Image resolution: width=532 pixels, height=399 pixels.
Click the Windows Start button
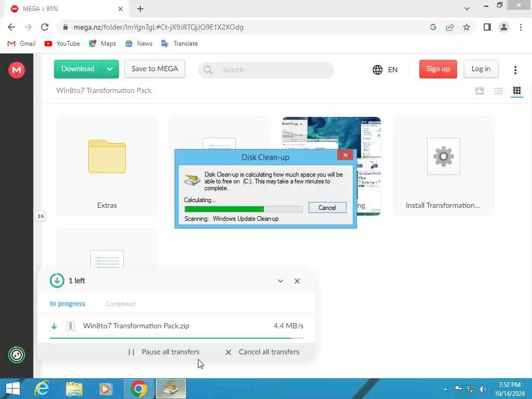(x=13, y=389)
